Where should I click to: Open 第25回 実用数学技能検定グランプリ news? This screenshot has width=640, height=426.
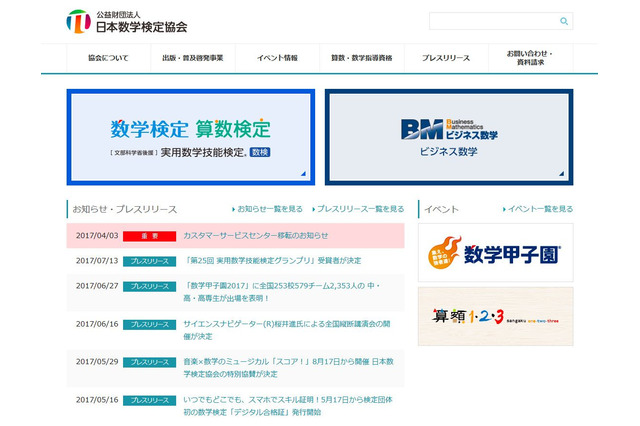[272, 260]
